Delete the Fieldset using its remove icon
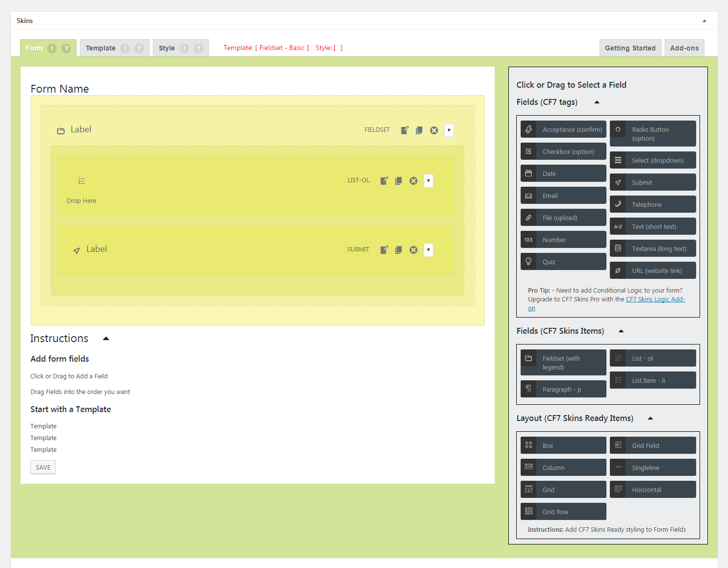 pyautogui.click(x=434, y=130)
